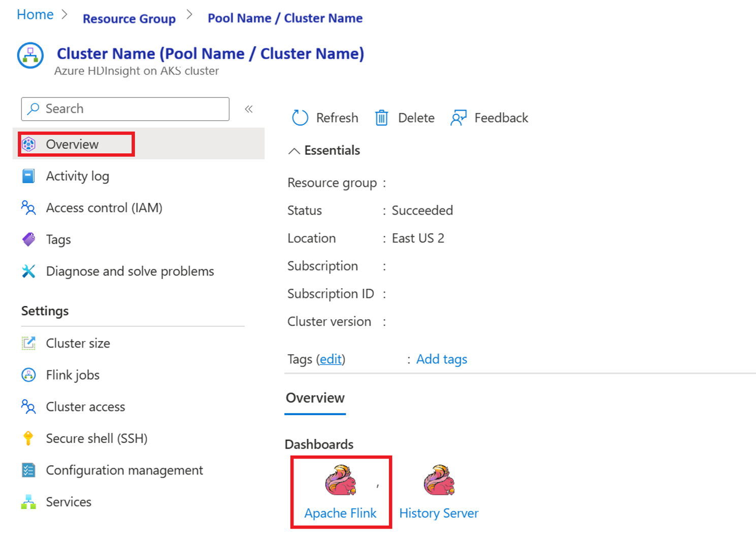Go to Home in breadcrumb
Screen dimensions: 756x548
click(x=35, y=15)
